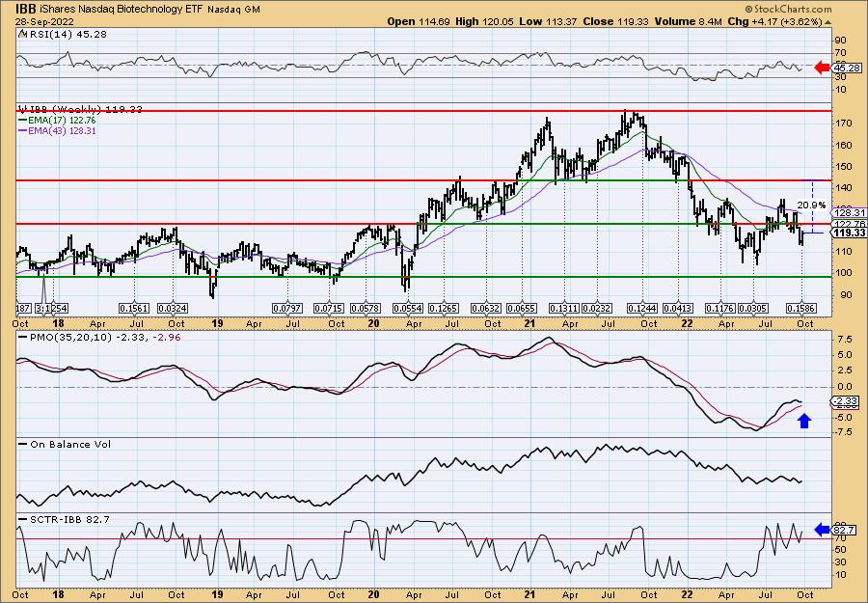The image size is (868, 603).
Task: Open the StockCharts.com copyright link
Action: [788, 9]
